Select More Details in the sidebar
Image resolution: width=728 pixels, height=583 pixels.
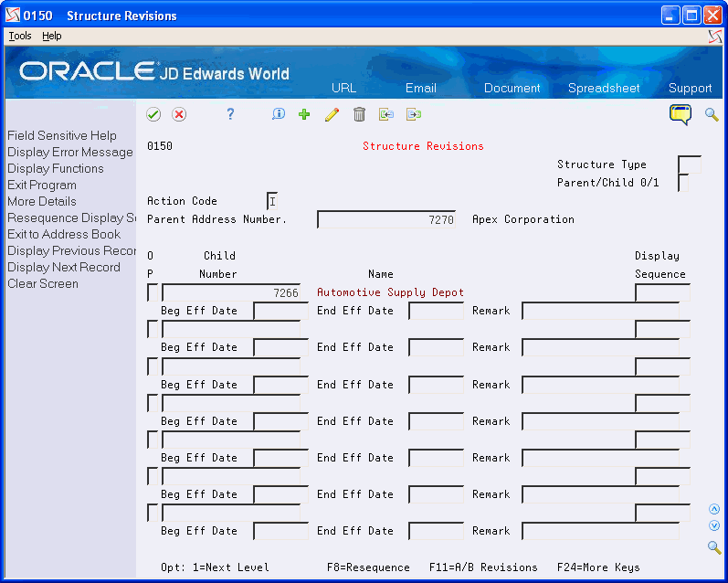click(42, 201)
